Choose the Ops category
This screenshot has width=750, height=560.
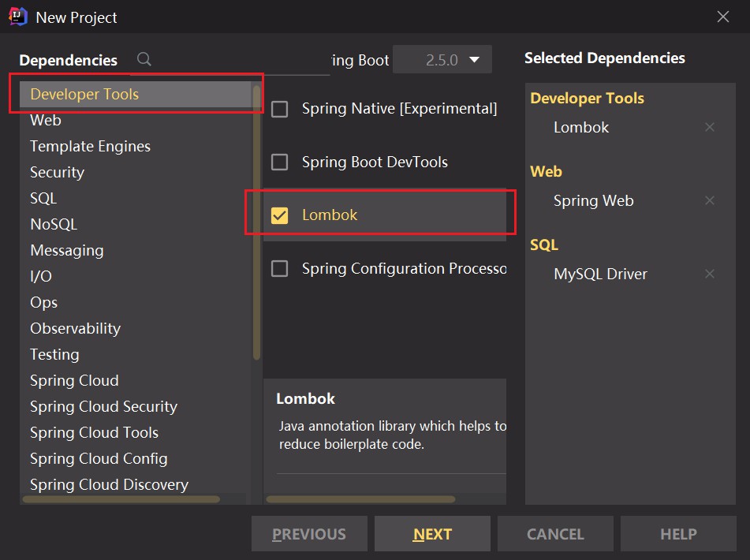pyautogui.click(x=136, y=302)
